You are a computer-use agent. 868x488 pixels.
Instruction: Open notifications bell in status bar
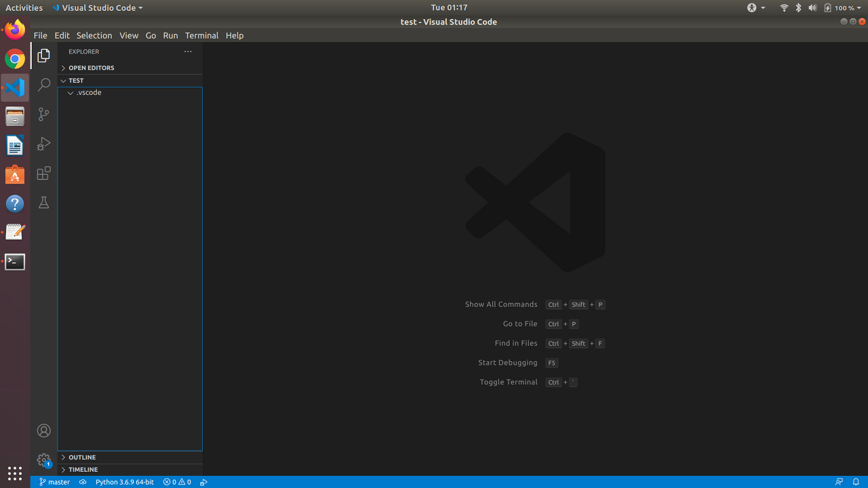[856, 482]
